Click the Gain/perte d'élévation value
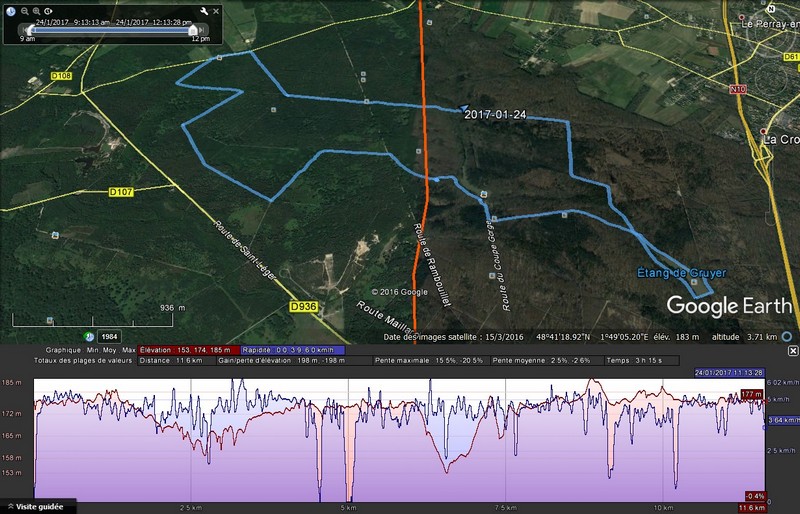Viewport: 800px width, 514px height. coord(295,360)
